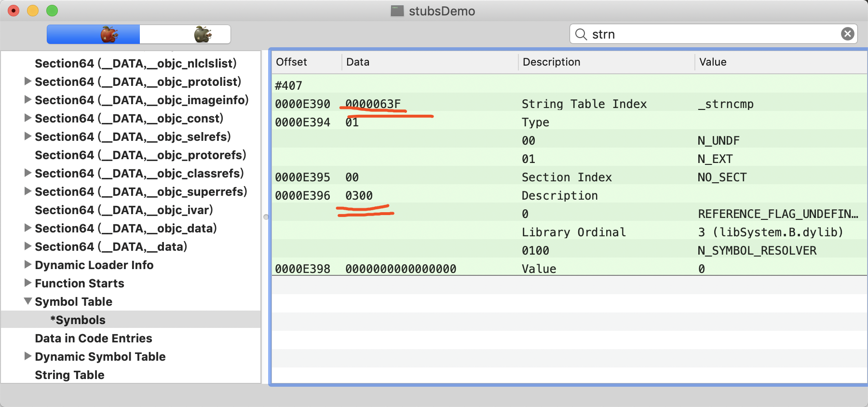This screenshot has width=868, height=407.
Task: Expand the Dynamic Symbol Table node
Action: [28, 356]
